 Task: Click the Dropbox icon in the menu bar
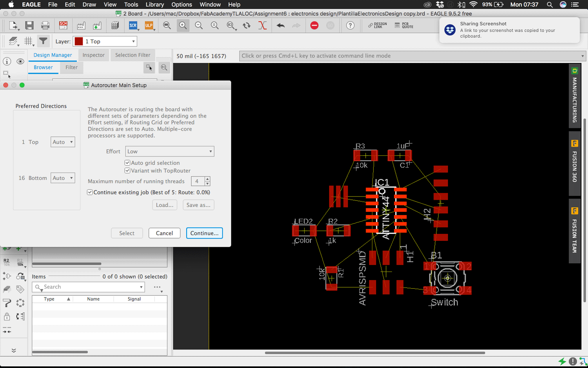pos(440,5)
